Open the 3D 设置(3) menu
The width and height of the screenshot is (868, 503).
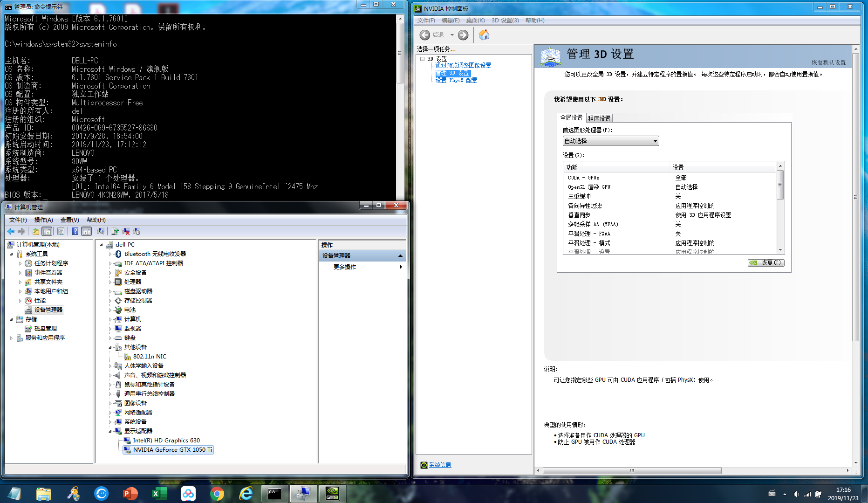[x=505, y=21]
